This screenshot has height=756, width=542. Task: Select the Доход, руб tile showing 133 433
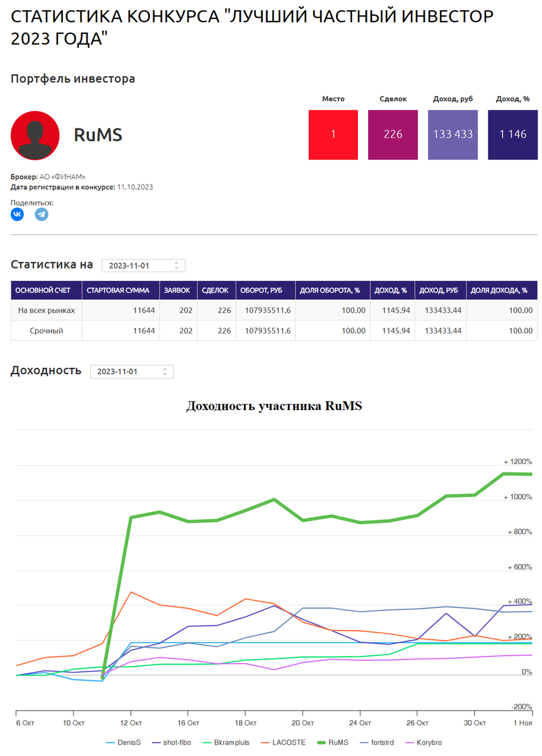(453, 135)
